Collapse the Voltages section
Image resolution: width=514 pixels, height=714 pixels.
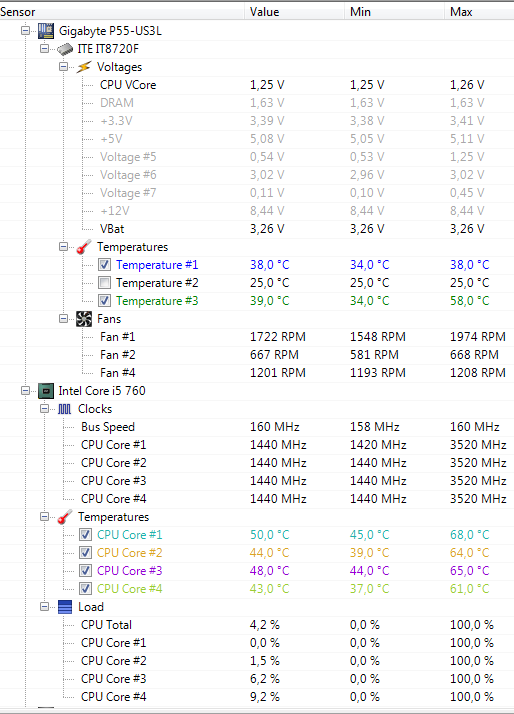[63, 67]
